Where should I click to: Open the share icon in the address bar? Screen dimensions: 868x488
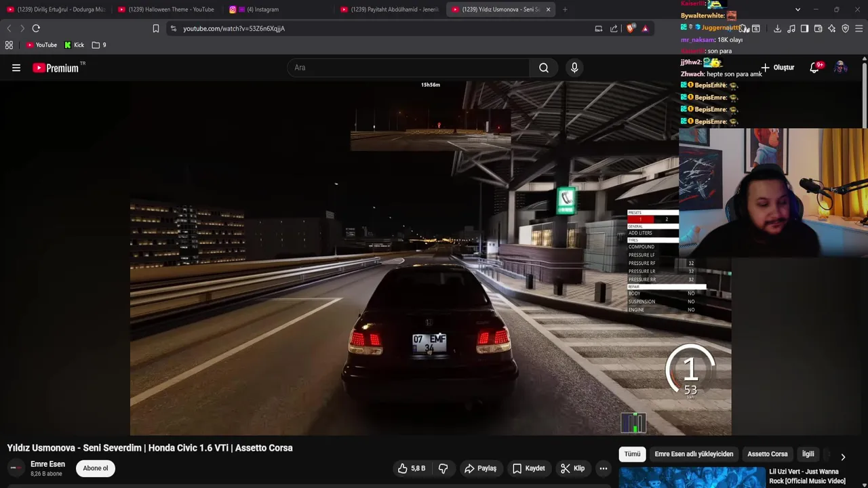[x=614, y=28]
